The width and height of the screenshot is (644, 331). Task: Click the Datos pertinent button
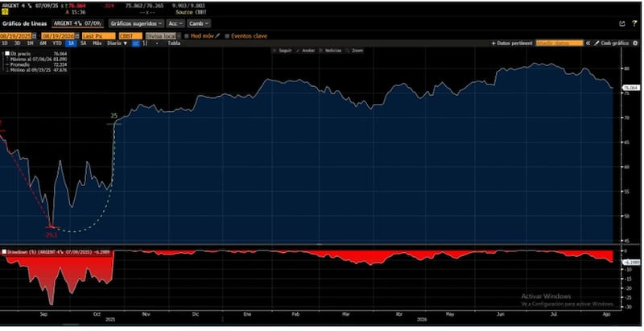point(512,43)
